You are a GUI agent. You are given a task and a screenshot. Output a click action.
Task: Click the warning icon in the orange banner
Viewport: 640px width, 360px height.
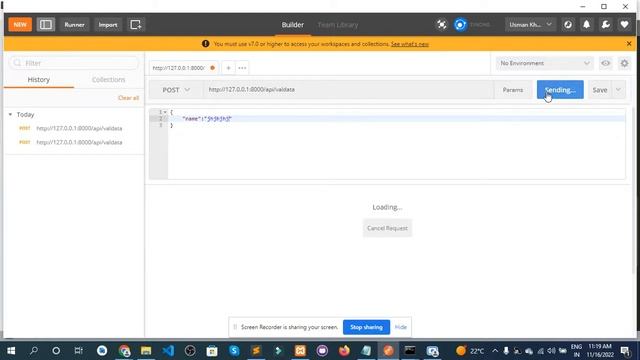point(205,44)
